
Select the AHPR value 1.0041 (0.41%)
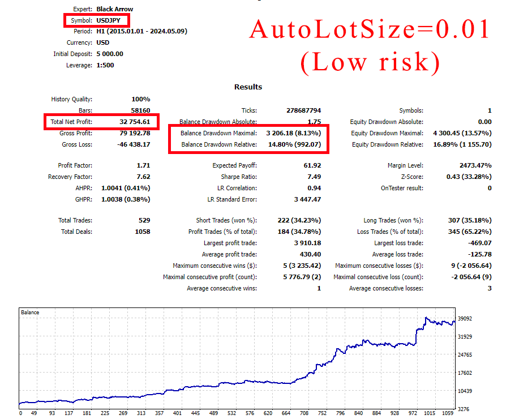[x=126, y=188]
